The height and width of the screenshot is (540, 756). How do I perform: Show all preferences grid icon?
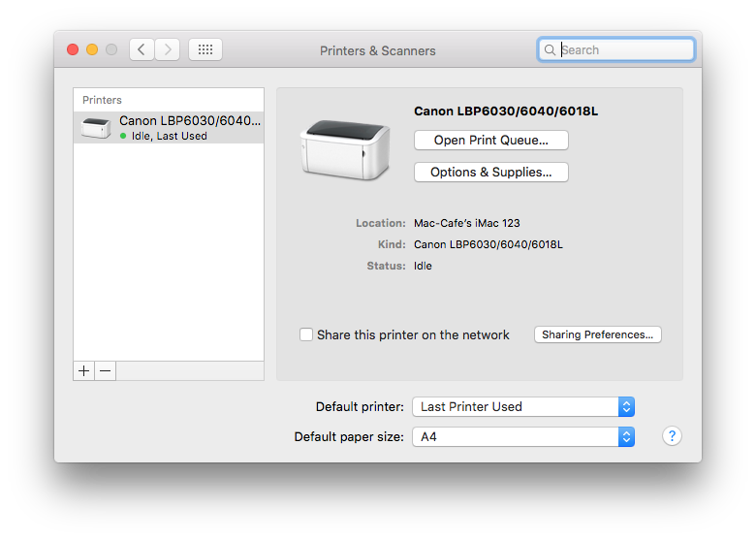pos(205,49)
